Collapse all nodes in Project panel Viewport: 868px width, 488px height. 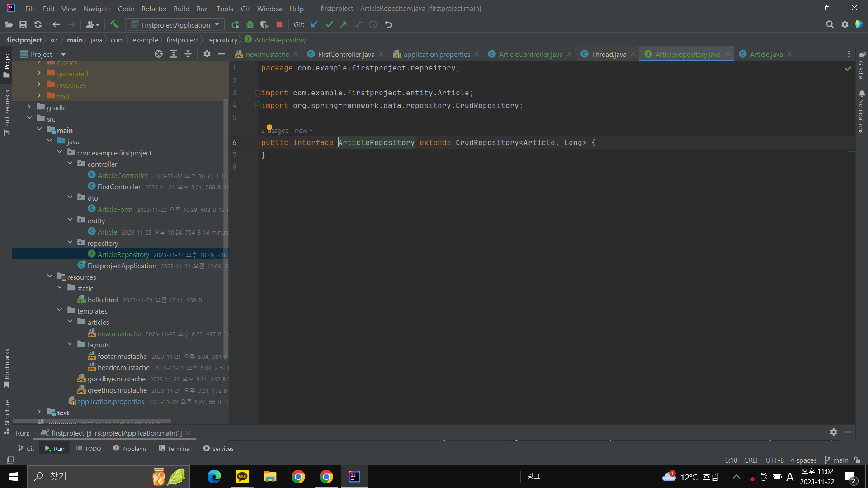(x=188, y=54)
